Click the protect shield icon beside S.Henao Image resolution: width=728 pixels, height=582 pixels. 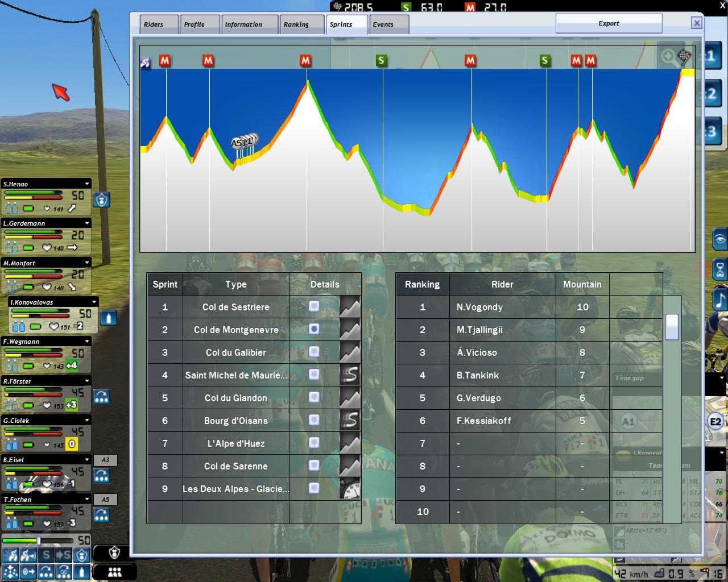(101, 199)
